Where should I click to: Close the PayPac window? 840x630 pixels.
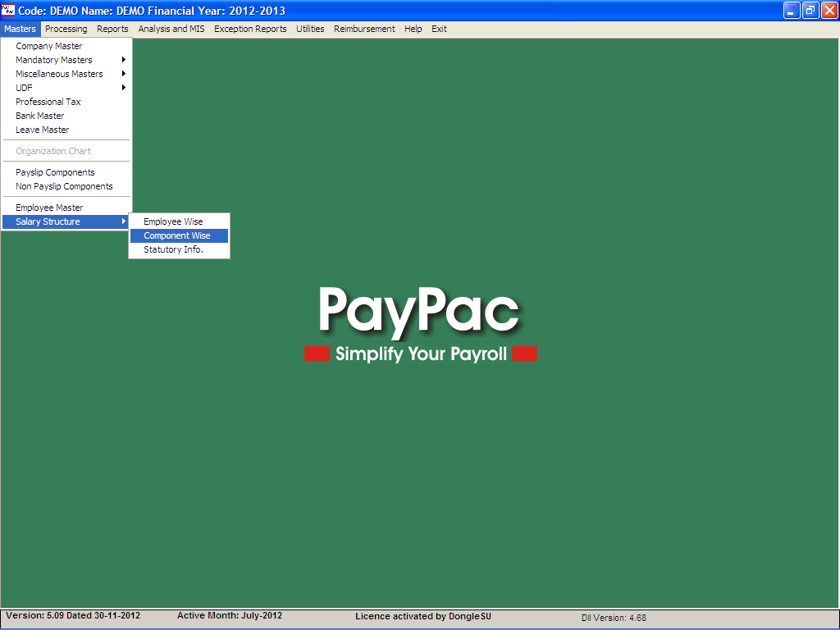tap(829, 10)
